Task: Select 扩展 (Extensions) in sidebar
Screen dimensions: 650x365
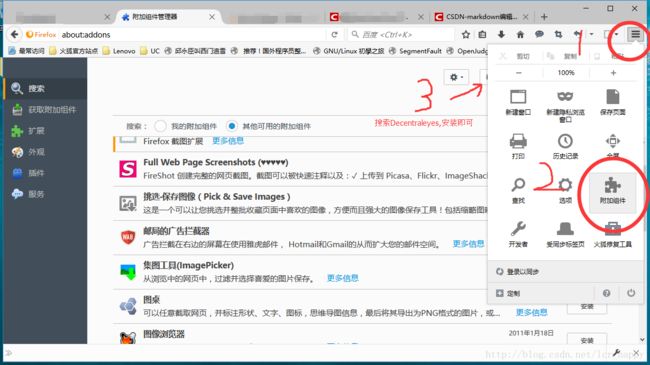Action: point(45,131)
